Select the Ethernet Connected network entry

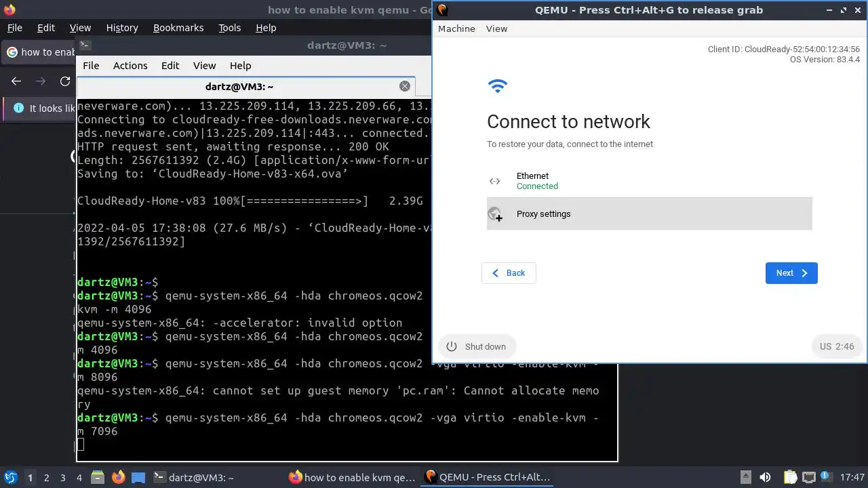(x=650, y=181)
